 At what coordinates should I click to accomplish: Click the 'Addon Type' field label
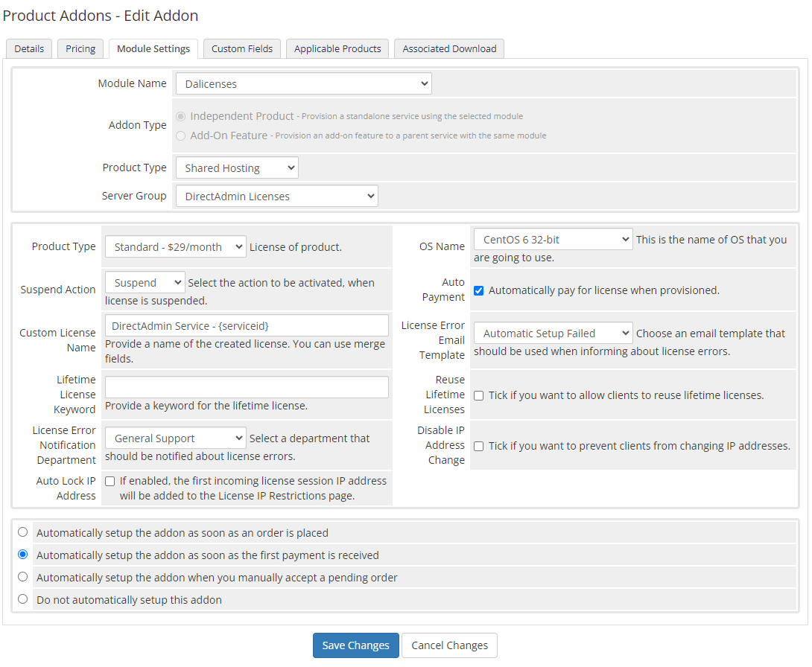pos(137,125)
